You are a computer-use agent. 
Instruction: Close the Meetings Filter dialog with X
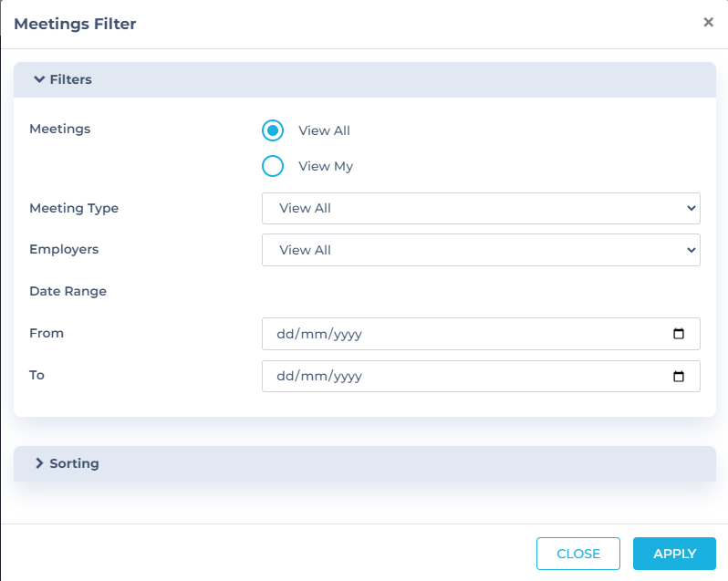click(708, 23)
